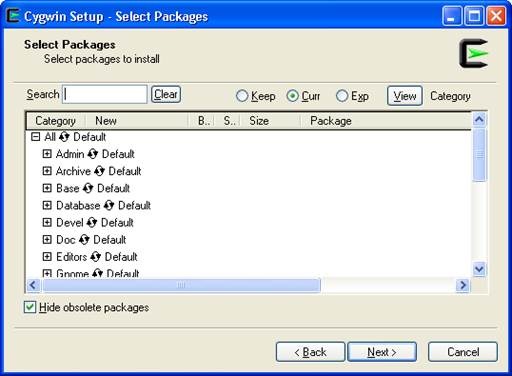Click the Default text beside Admin
This screenshot has height=376, width=512.
point(118,154)
